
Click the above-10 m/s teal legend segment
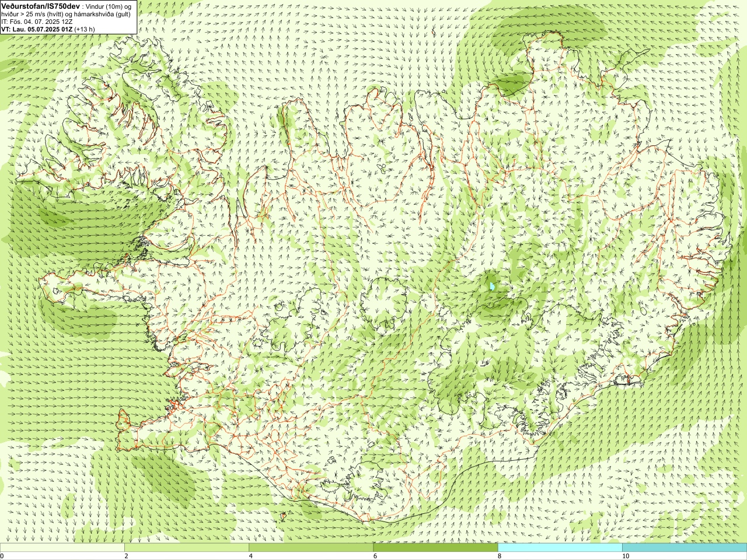684,548
